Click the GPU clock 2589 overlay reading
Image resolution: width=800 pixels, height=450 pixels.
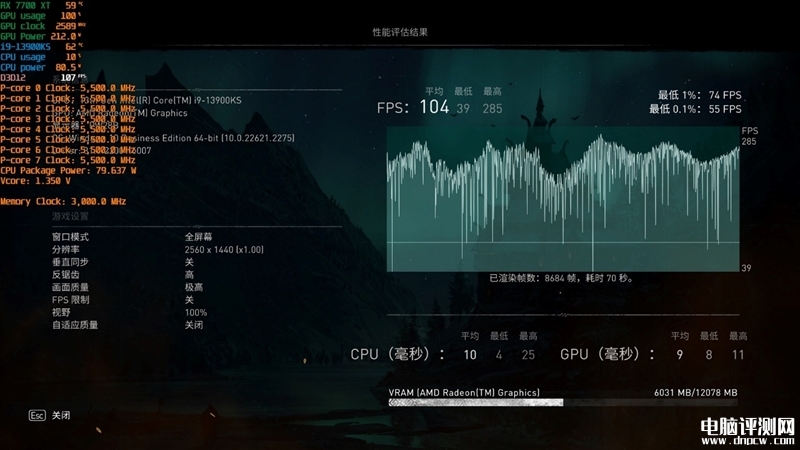click(x=43, y=26)
